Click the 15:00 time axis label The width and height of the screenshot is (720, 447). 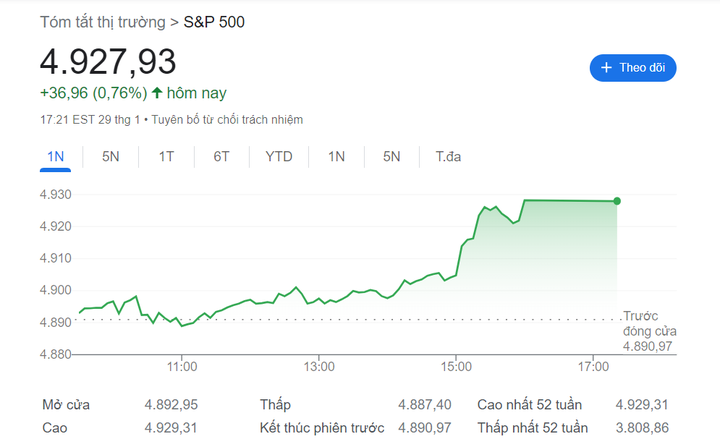[456, 367]
